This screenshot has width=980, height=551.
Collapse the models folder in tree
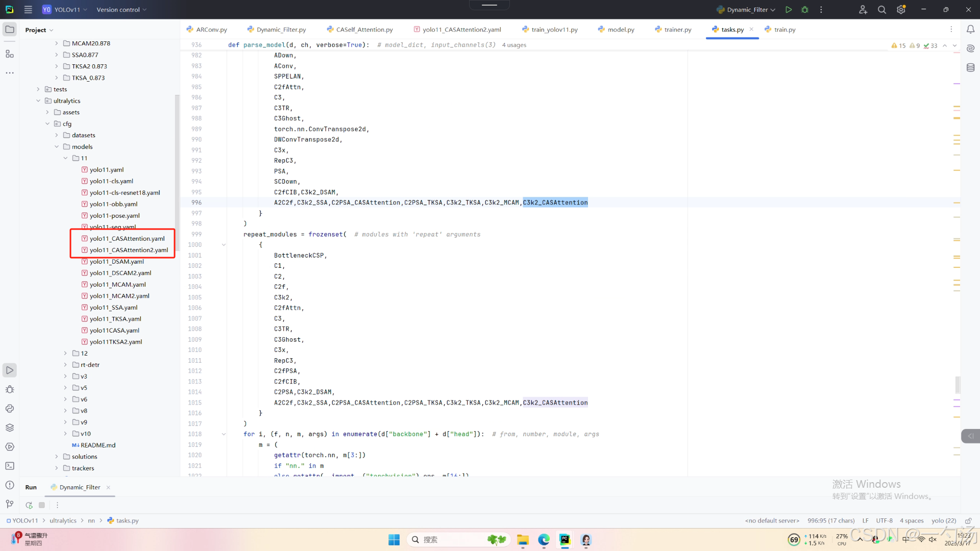pyautogui.click(x=57, y=147)
